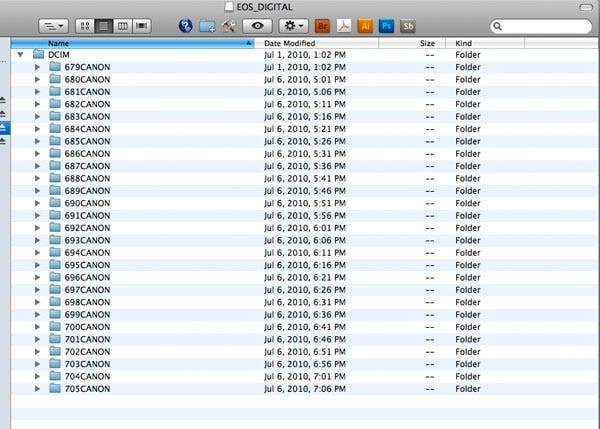Click the first eject icon in sidebar
The image size is (600, 429).
pos(3,100)
